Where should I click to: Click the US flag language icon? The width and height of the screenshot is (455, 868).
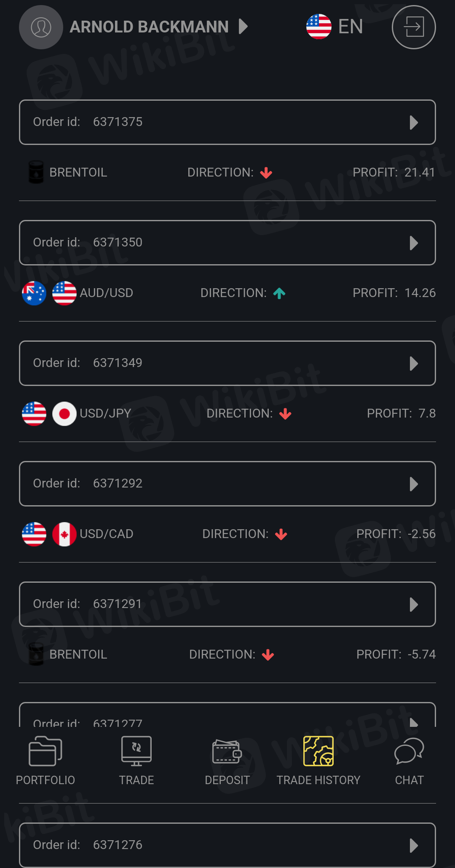pos(319,27)
